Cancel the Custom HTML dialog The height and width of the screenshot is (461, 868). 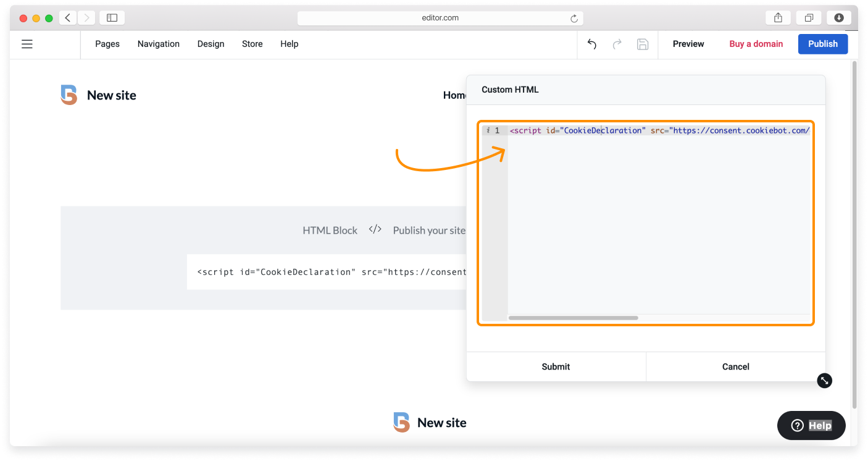736,366
